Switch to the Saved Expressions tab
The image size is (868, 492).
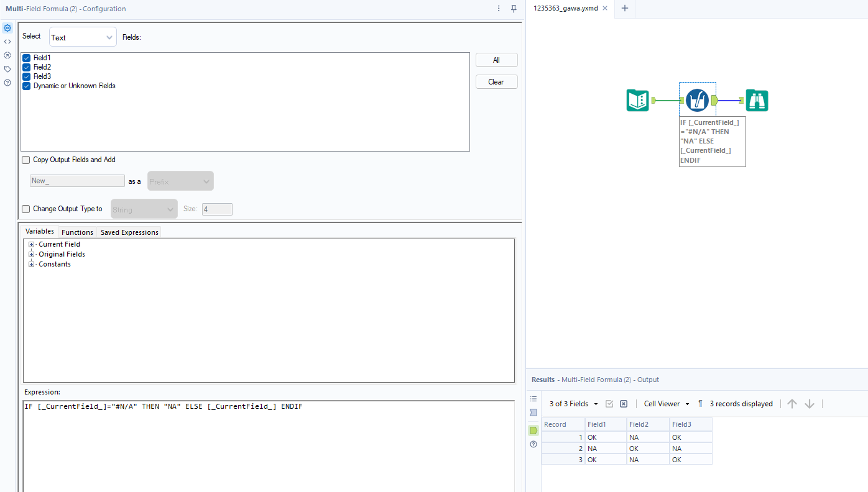(129, 231)
